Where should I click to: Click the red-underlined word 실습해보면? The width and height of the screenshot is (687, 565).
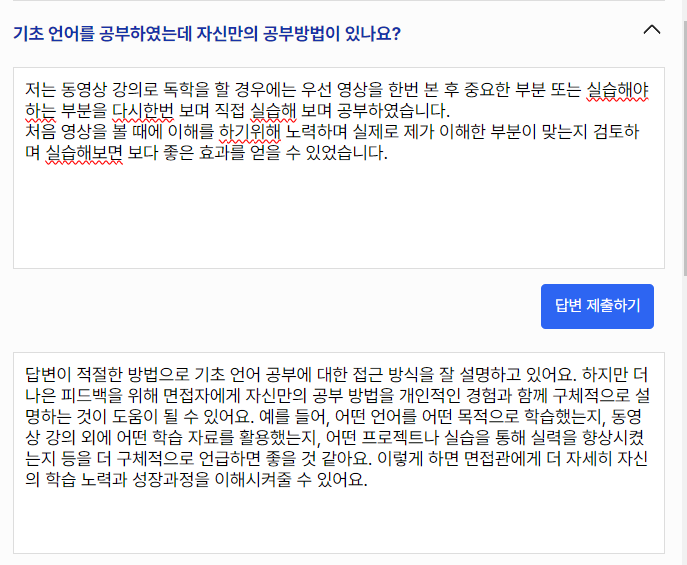click(x=84, y=154)
